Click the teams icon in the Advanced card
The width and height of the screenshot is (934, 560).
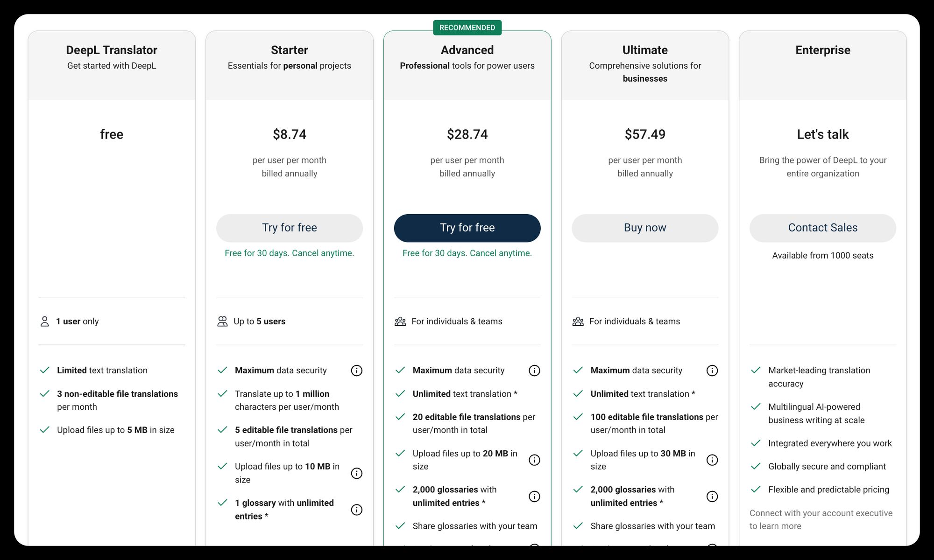(400, 322)
